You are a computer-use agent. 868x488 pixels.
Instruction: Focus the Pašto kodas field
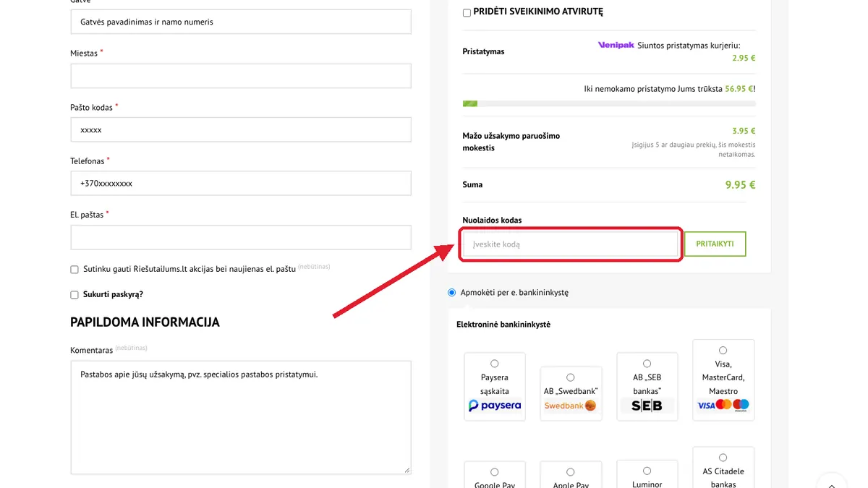241,130
